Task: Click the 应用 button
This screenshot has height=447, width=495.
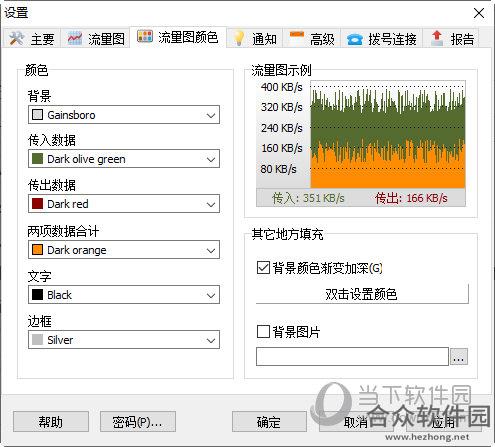Action: (x=443, y=422)
